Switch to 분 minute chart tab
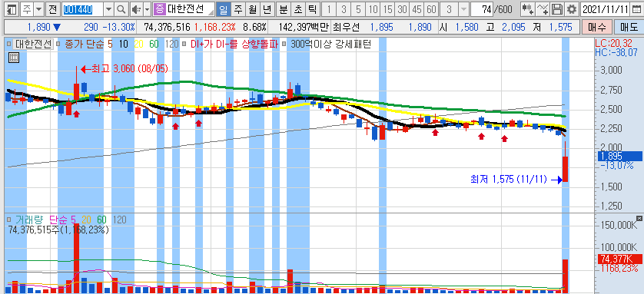 coord(284,9)
